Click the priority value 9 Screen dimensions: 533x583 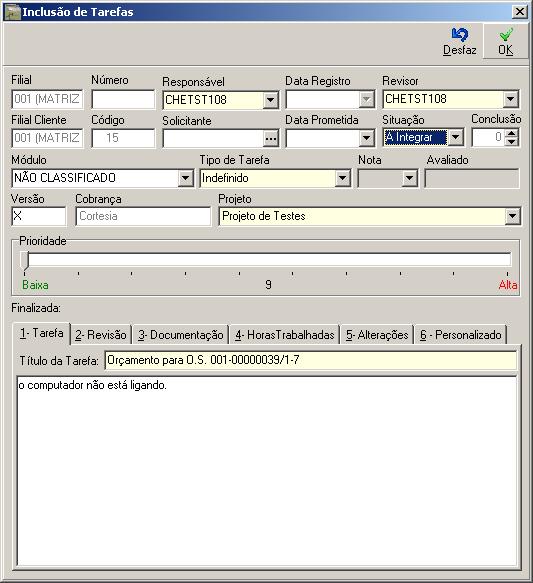pyautogui.click(x=268, y=285)
